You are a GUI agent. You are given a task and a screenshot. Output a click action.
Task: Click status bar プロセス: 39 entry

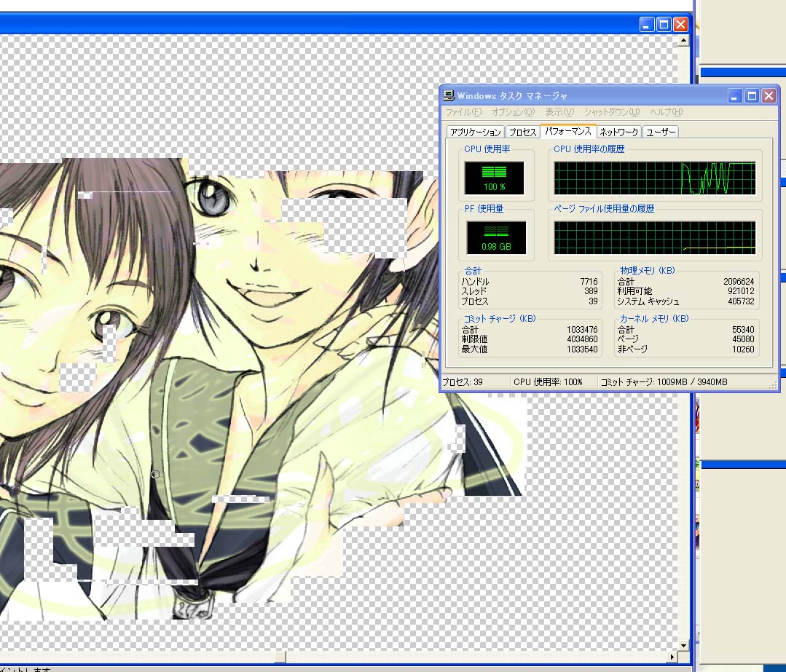coord(475,382)
